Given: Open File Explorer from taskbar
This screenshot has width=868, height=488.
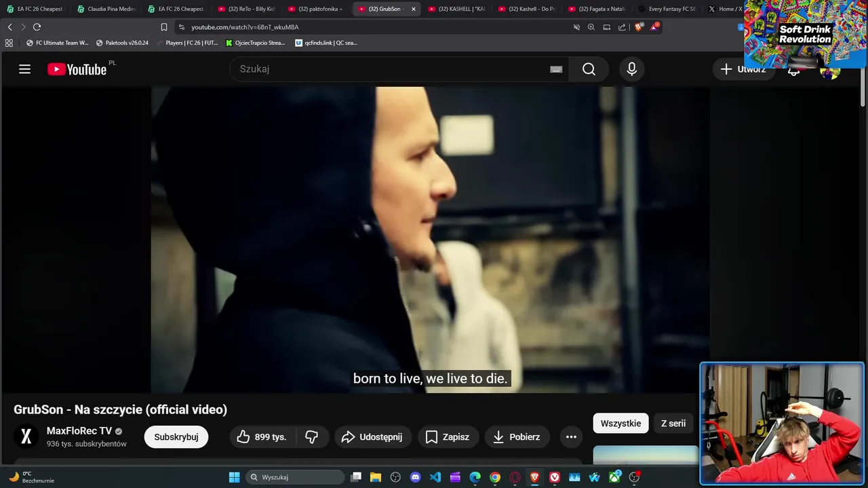Looking at the screenshot, I should tap(376, 477).
